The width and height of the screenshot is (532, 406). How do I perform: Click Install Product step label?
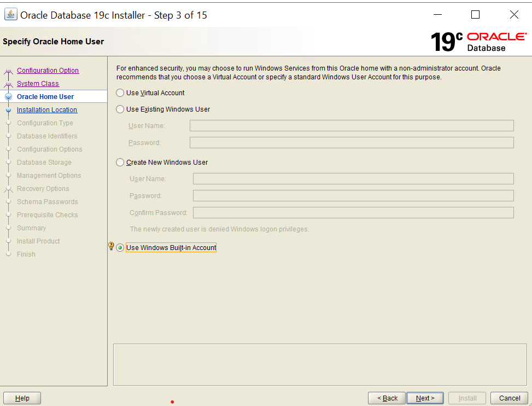(x=38, y=241)
